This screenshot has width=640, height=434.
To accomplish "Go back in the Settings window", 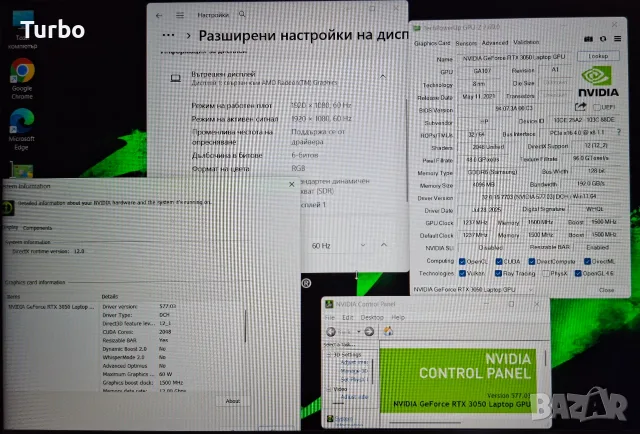I will pyautogui.click(x=159, y=16).
